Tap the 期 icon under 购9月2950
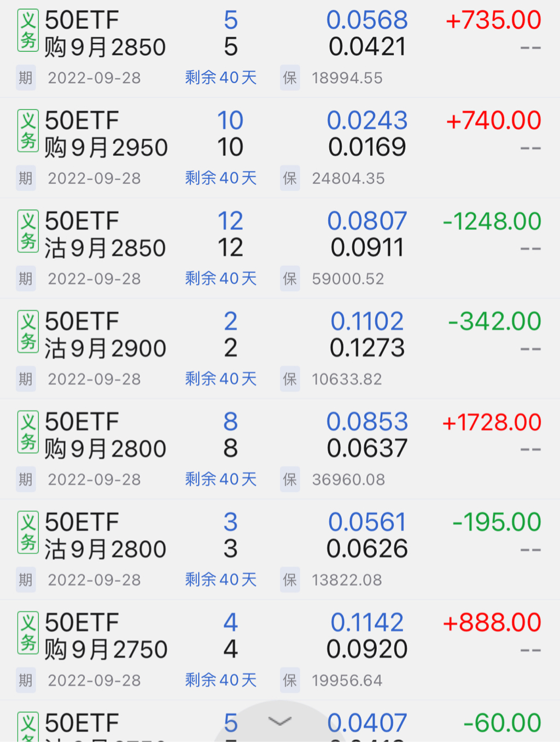This screenshot has width=560, height=742. tap(26, 178)
